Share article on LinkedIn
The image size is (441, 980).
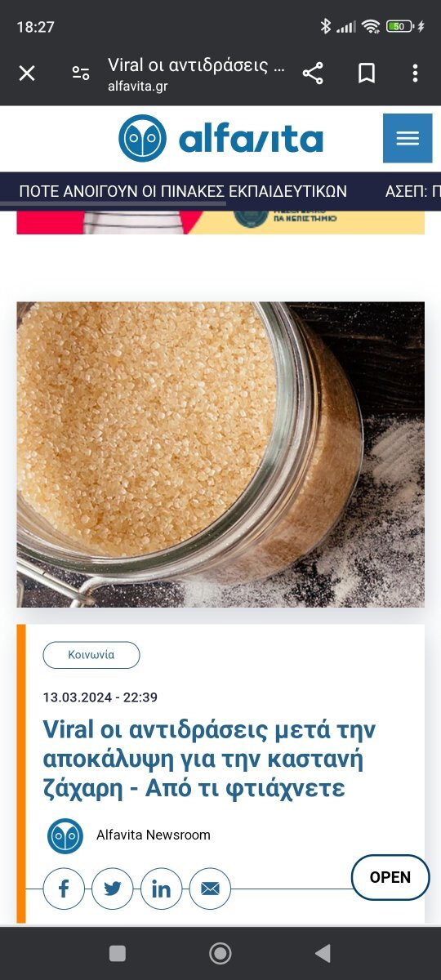(161, 889)
